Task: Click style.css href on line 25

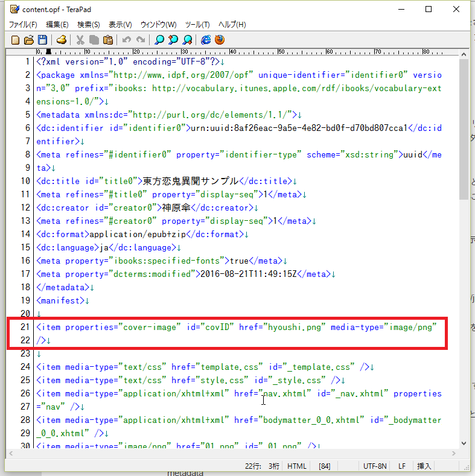Action: pos(222,380)
